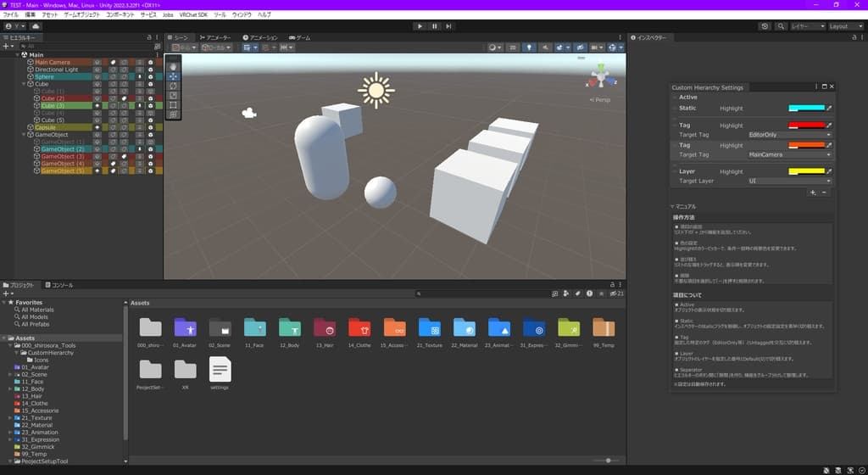Select the Rect tool in scene toolbar
The image size is (868, 475).
tap(173, 104)
